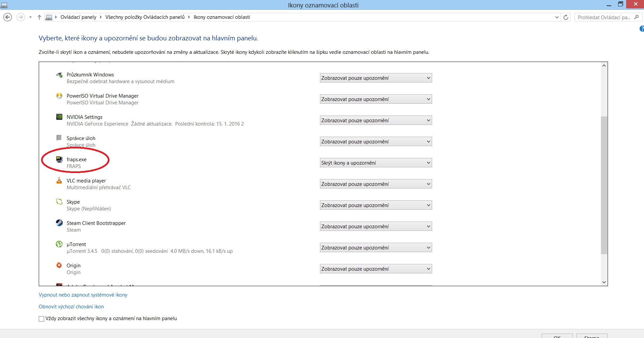Select the 'Správce úloh' entry title
Image resolution: width=644 pixels, height=338 pixels.
click(x=81, y=138)
